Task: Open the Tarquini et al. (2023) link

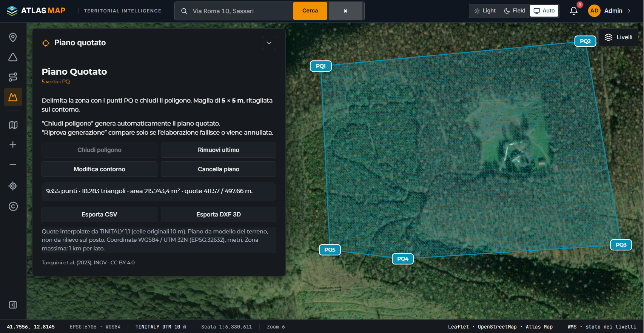Action: (x=88, y=262)
